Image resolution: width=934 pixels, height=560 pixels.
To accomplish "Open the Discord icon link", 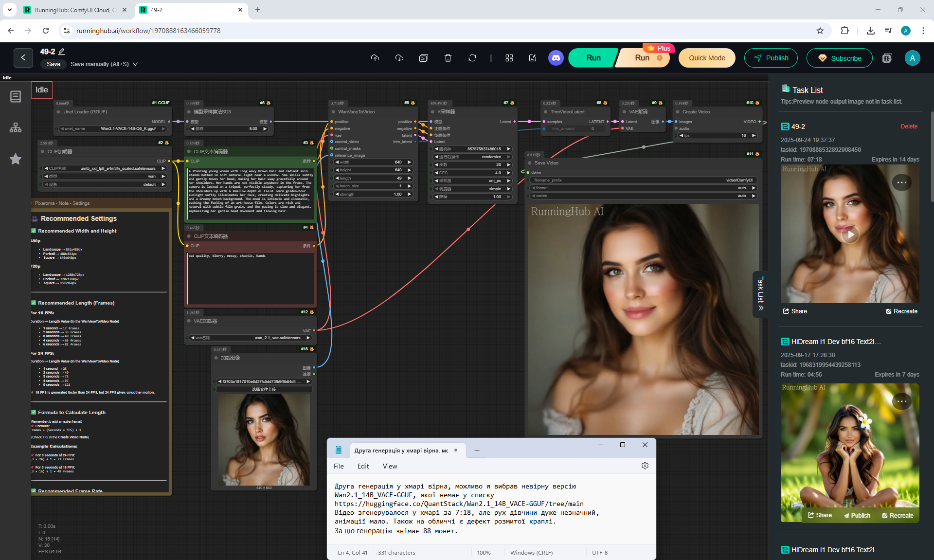I will [556, 58].
